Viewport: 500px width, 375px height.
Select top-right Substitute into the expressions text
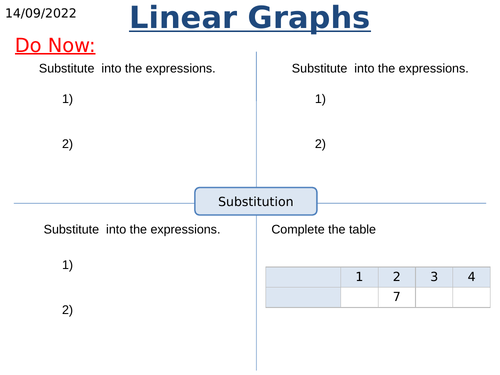click(380, 68)
